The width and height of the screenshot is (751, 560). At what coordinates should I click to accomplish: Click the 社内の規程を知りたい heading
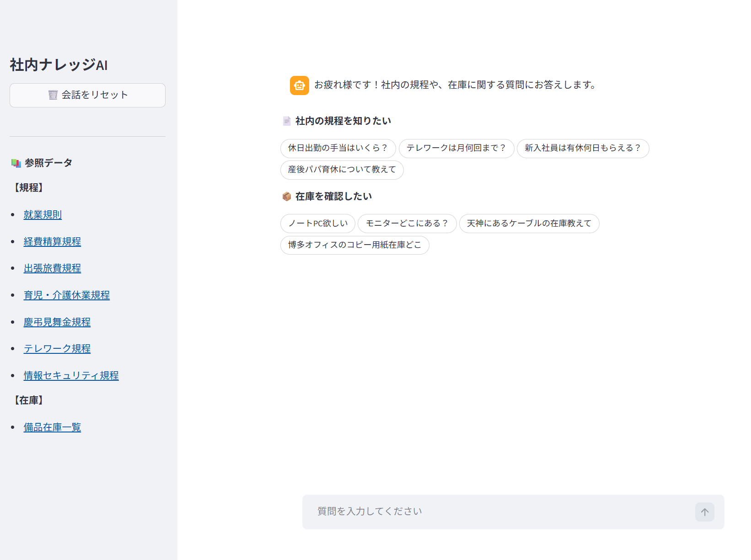[x=343, y=121]
